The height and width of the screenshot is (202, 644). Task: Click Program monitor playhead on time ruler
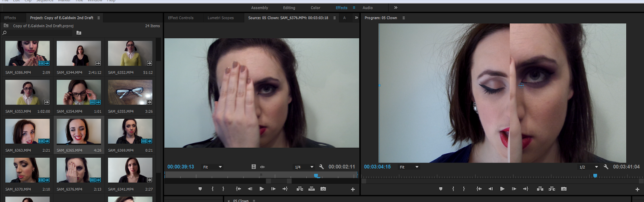coord(595,175)
